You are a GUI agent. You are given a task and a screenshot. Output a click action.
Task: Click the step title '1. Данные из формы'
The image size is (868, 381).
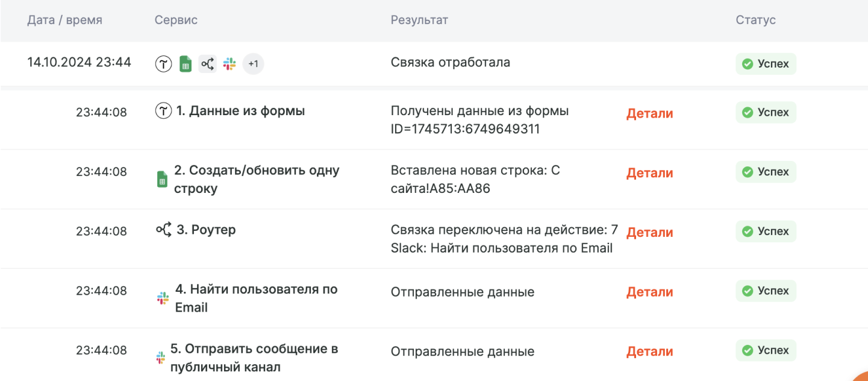coord(240,111)
